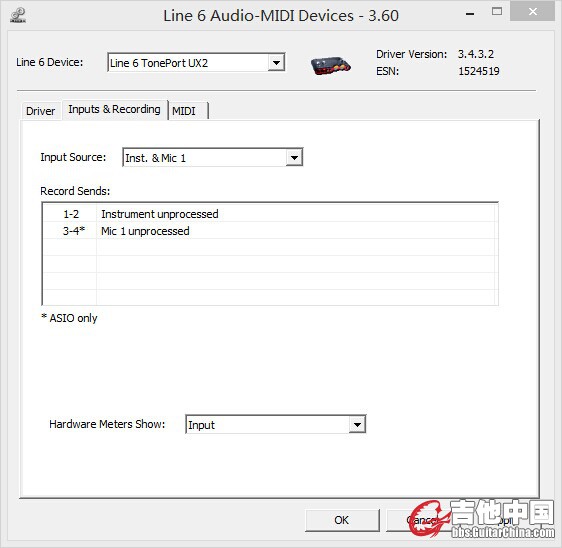Image resolution: width=562 pixels, height=548 pixels.
Task: Select the Inputs & Recording tab
Action: [x=114, y=109]
